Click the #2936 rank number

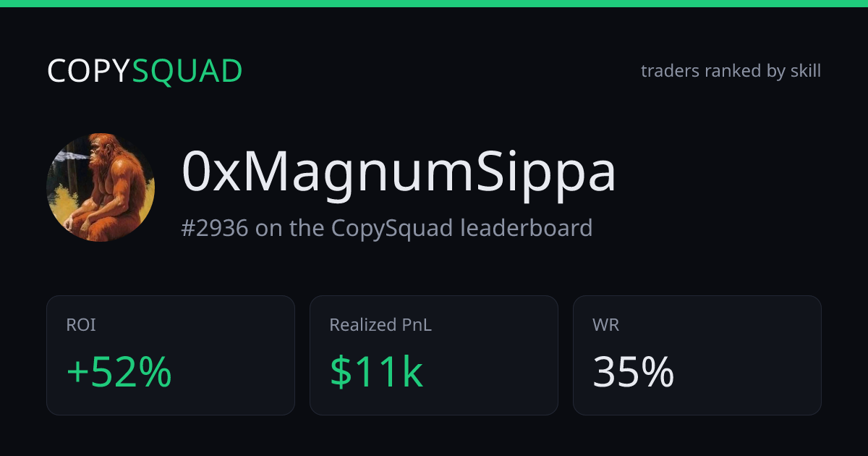[x=215, y=228]
